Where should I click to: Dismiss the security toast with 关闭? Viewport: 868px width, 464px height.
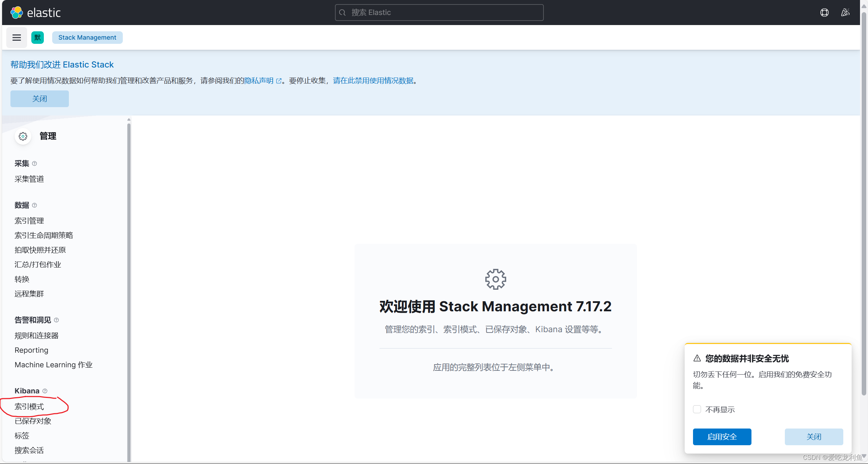(814, 437)
